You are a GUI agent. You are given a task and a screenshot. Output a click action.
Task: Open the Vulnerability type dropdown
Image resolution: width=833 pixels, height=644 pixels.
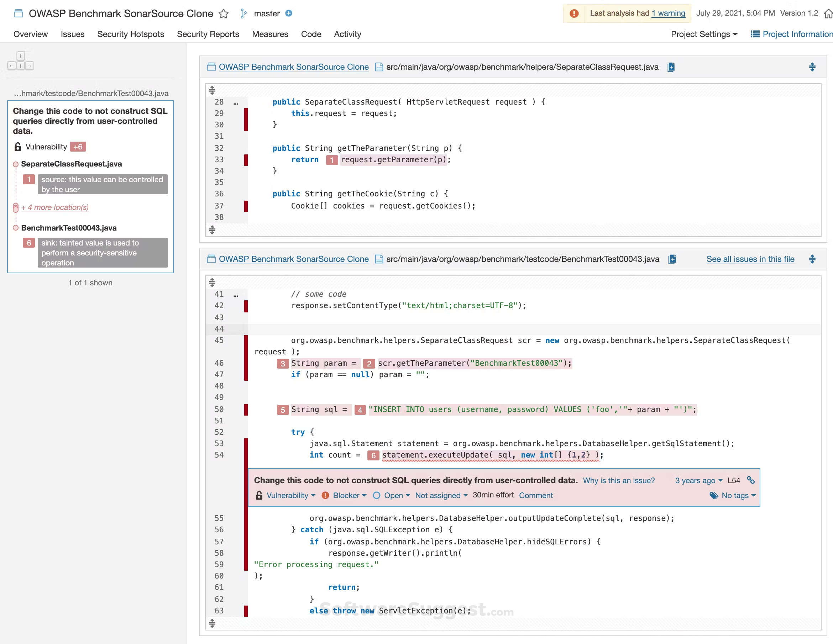291,496
